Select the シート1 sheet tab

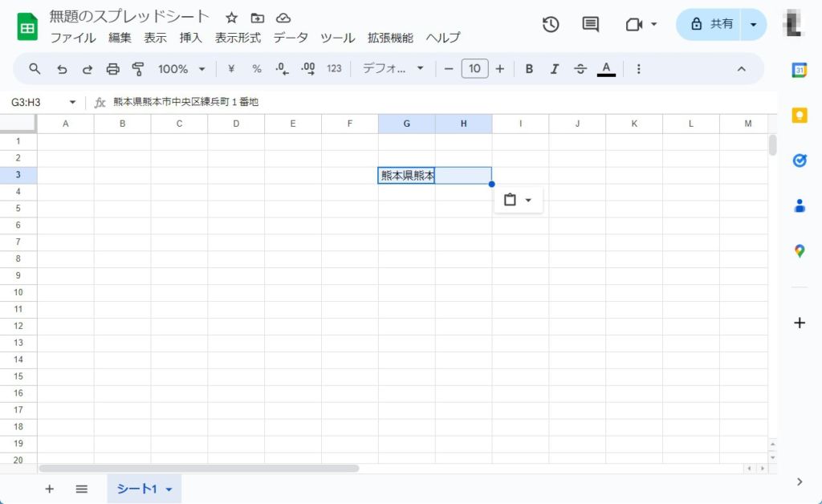click(x=137, y=489)
